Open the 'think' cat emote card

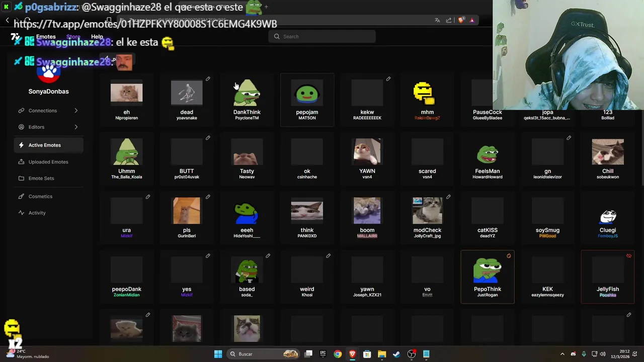coord(307,218)
